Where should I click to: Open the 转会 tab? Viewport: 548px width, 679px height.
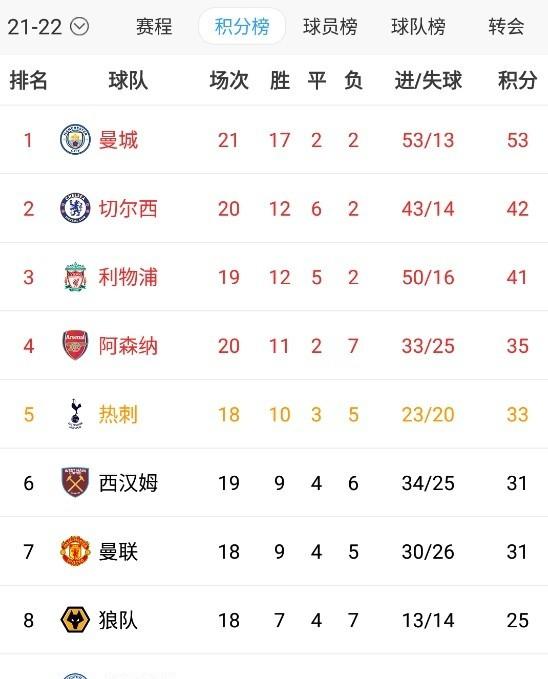click(506, 27)
